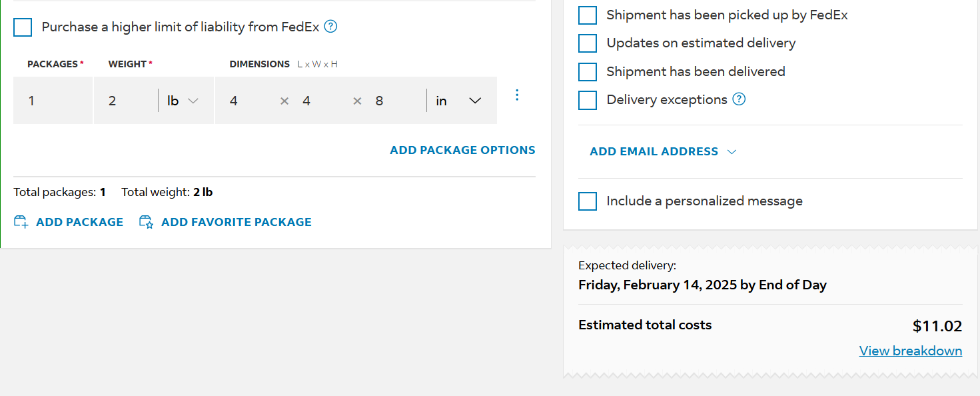Click the weight value input field
980x396 pixels.
click(x=125, y=101)
